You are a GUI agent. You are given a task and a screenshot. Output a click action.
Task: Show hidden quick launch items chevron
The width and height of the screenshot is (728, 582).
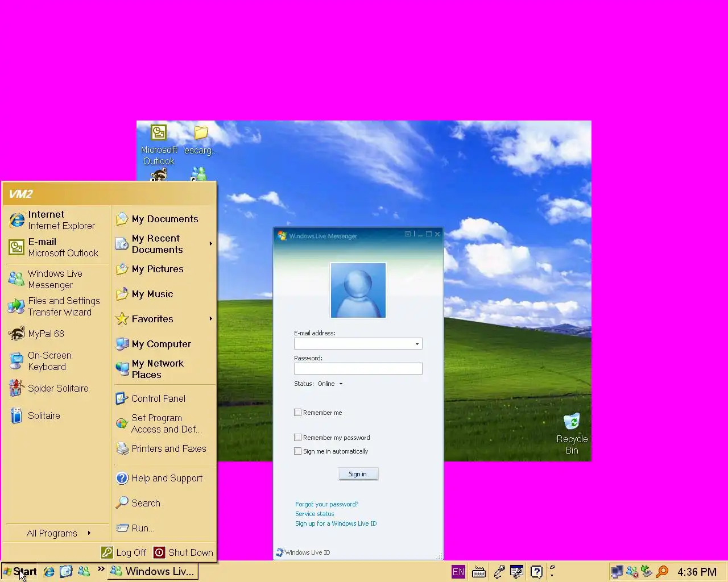coord(101,568)
